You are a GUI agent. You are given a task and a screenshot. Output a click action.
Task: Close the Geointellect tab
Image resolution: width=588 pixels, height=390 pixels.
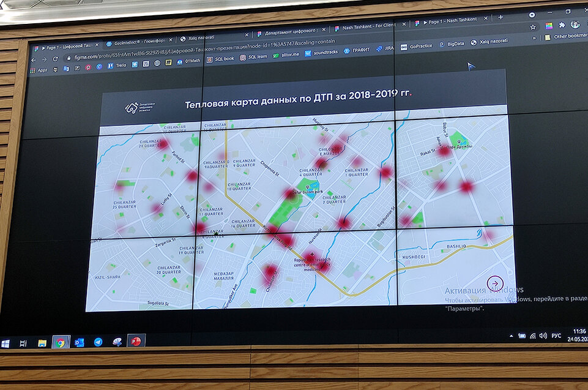coord(171,39)
